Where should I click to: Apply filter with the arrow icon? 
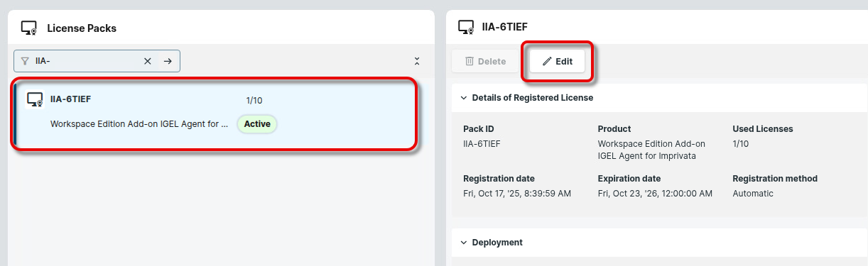(168, 61)
